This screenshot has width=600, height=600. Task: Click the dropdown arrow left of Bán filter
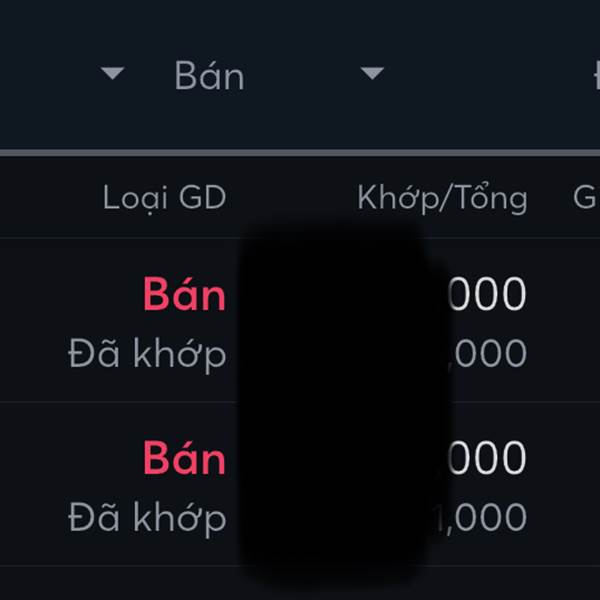[113, 73]
